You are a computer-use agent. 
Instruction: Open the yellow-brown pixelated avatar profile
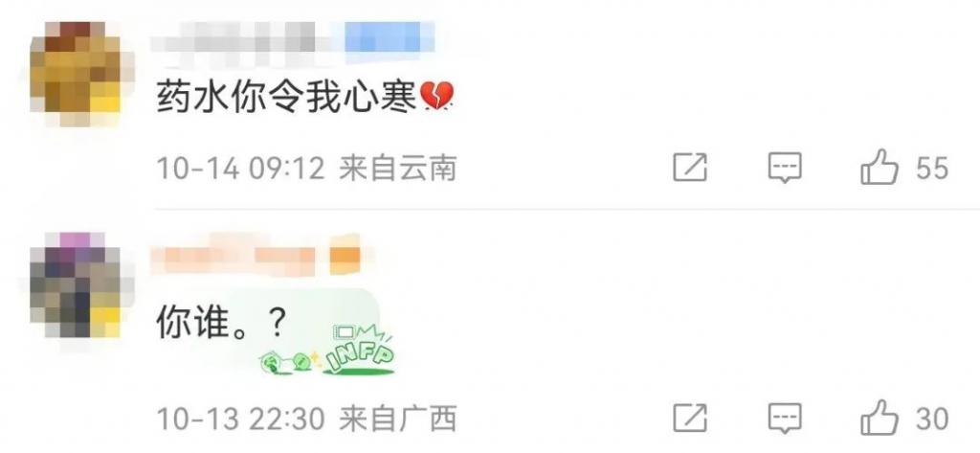pyautogui.click(x=82, y=74)
